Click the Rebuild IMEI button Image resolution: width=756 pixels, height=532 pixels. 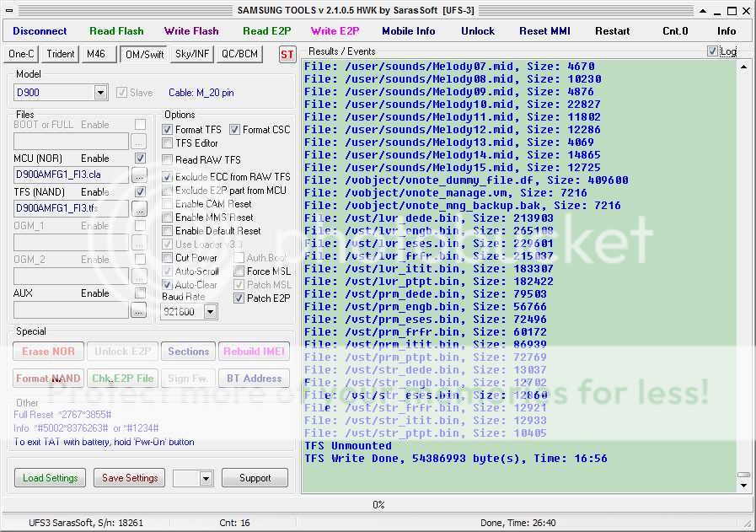click(254, 351)
